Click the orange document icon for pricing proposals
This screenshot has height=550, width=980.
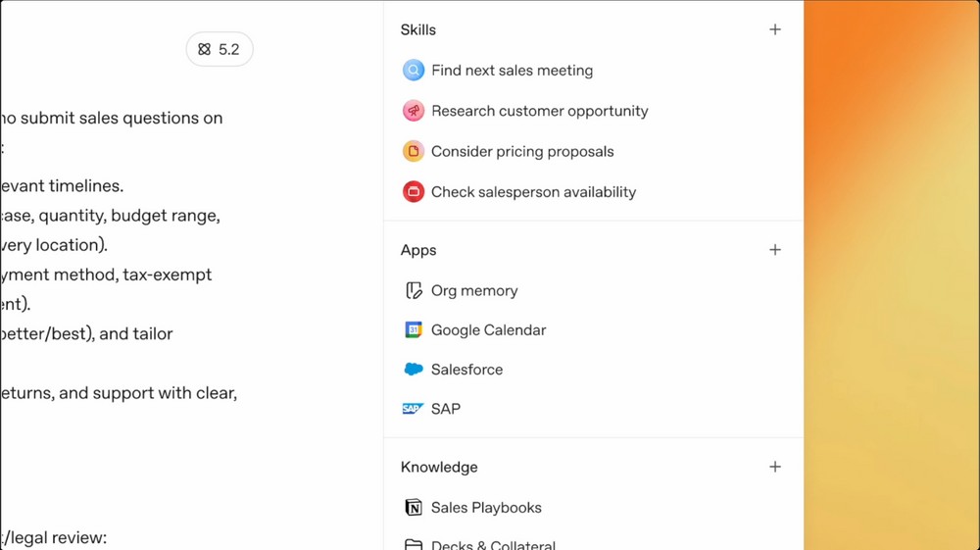[414, 151]
